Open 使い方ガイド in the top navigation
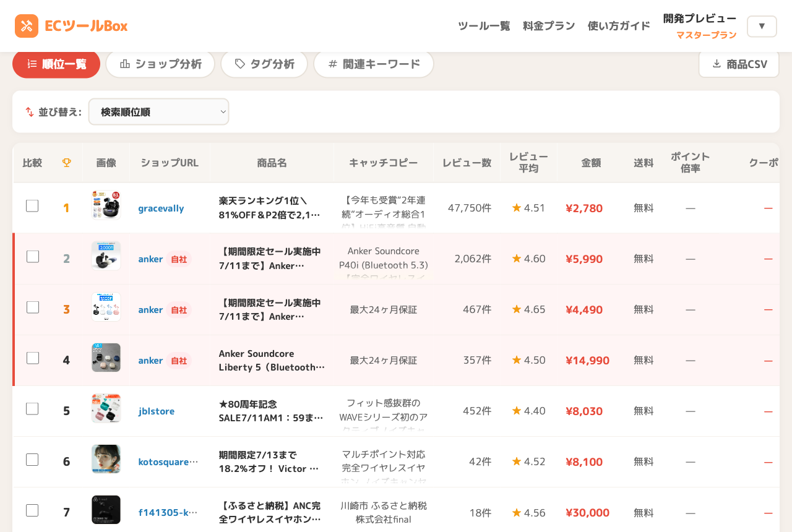The width and height of the screenshot is (792, 532). [x=619, y=26]
